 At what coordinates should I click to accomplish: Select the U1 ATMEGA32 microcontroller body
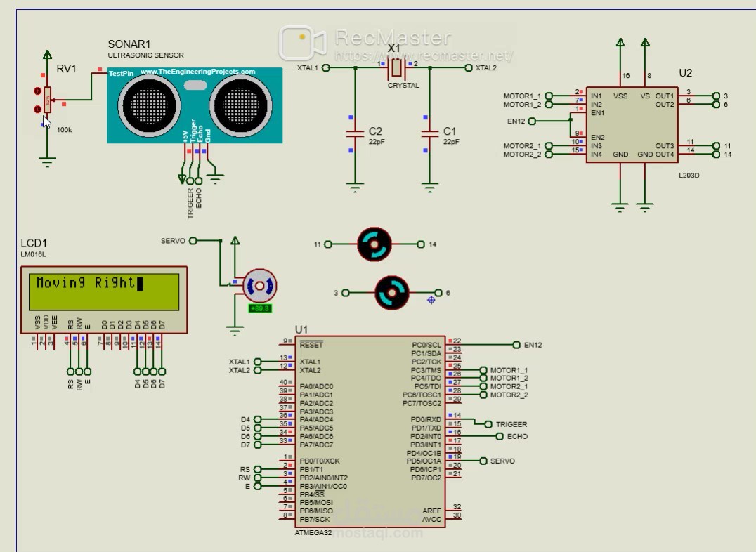click(370, 431)
